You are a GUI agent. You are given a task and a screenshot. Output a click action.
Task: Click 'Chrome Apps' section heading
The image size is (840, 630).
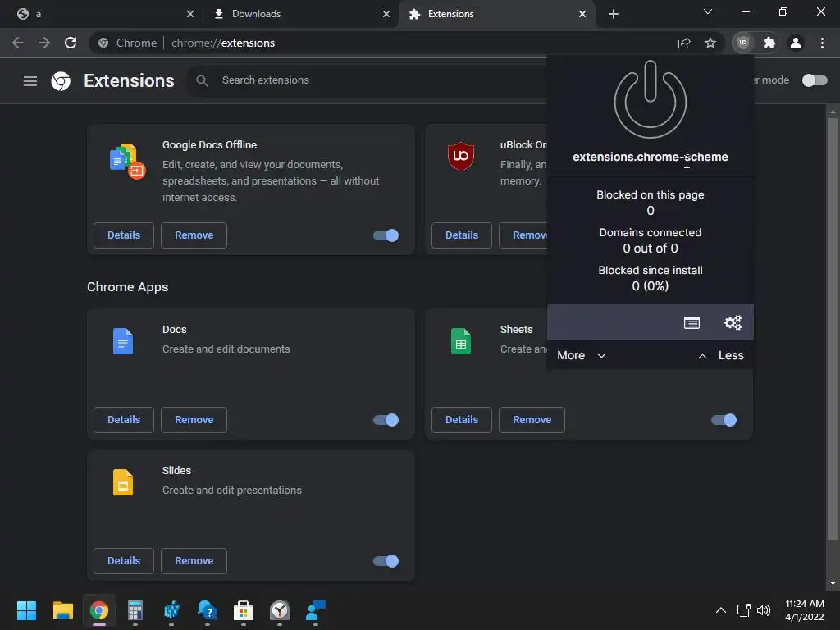pyautogui.click(x=127, y=287)
